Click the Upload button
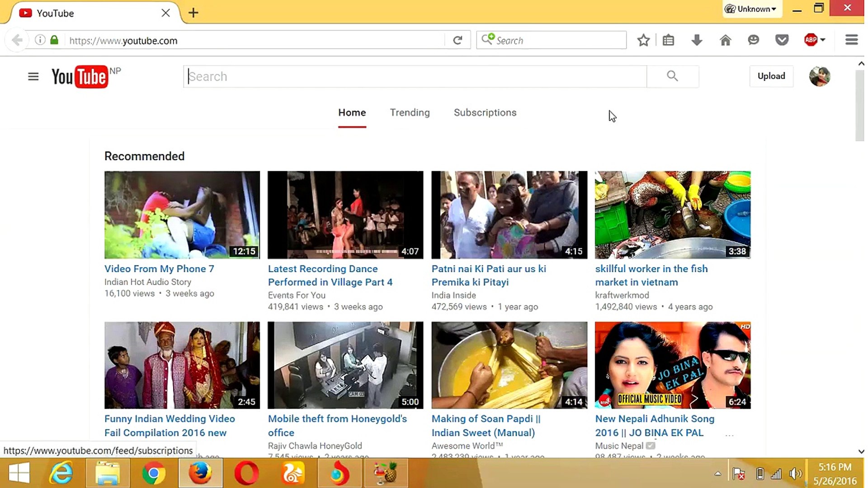868x488 pixels. coord(771,76)
